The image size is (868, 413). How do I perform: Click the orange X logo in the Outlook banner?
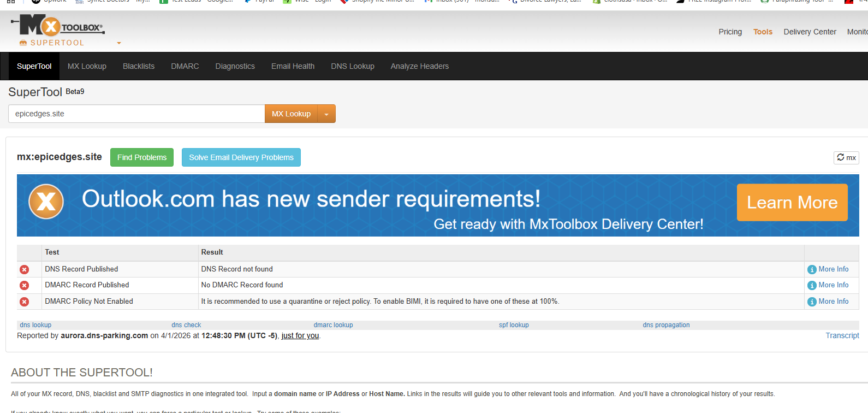(46, 202)
